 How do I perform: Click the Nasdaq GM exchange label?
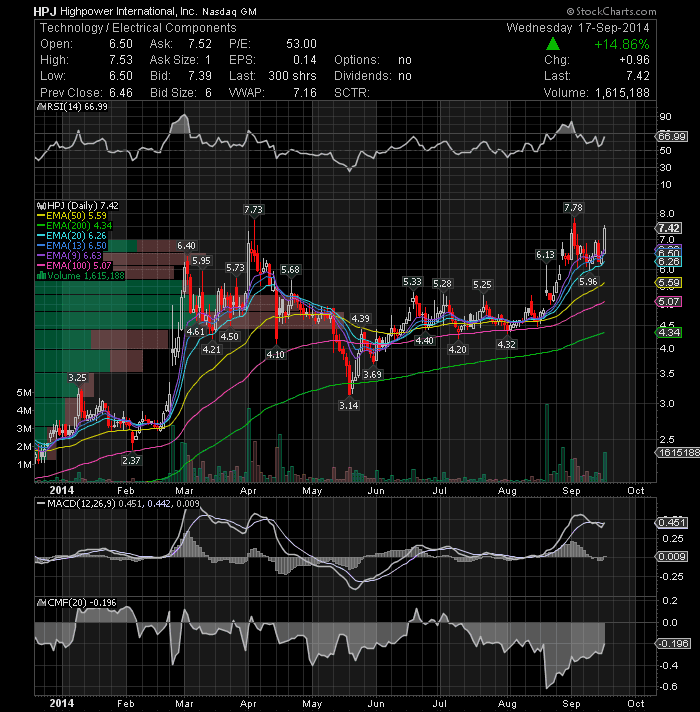click(x=229, y=12)
